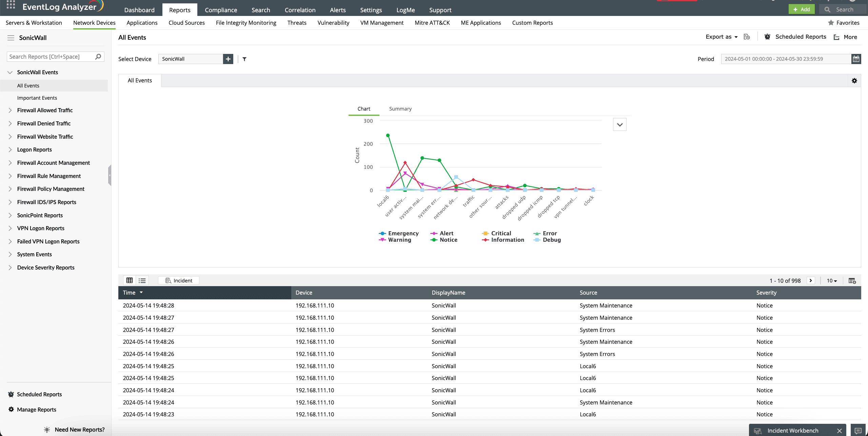Open the Dashboard tab
This screenshot has height=436, width=868.
tap(139, 10)
